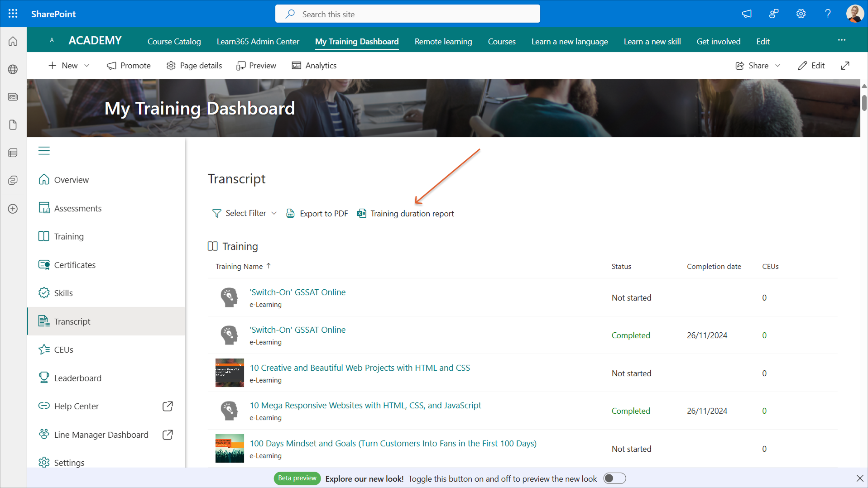
Task: Click the create plus icon in left rail
Action: point(13,209)
